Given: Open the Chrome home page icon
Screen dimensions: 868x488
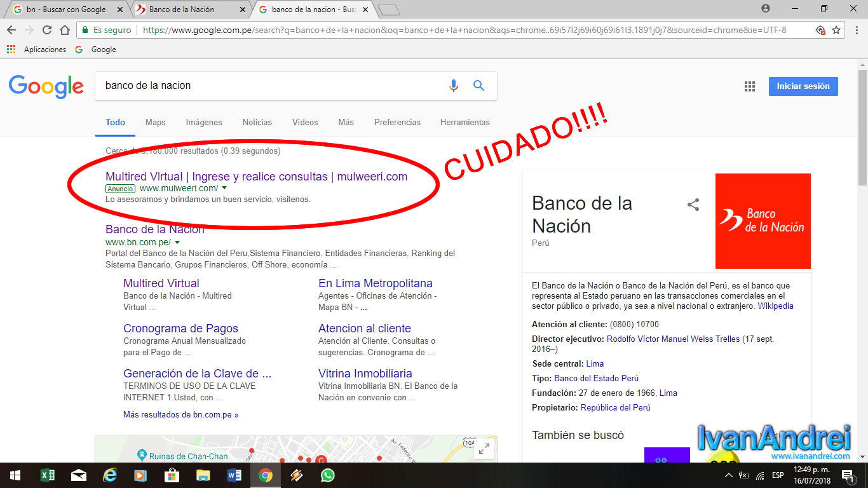Looking at the screenshot, I should pos(65,30).
